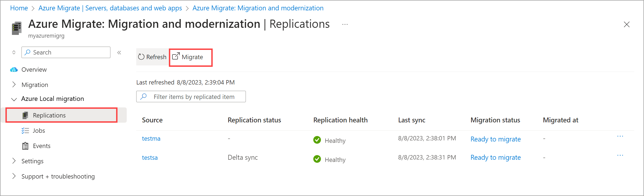Expand Support + troubleshooting section
644x196 pixels.
pyautogui.click(x=14, y=176)
